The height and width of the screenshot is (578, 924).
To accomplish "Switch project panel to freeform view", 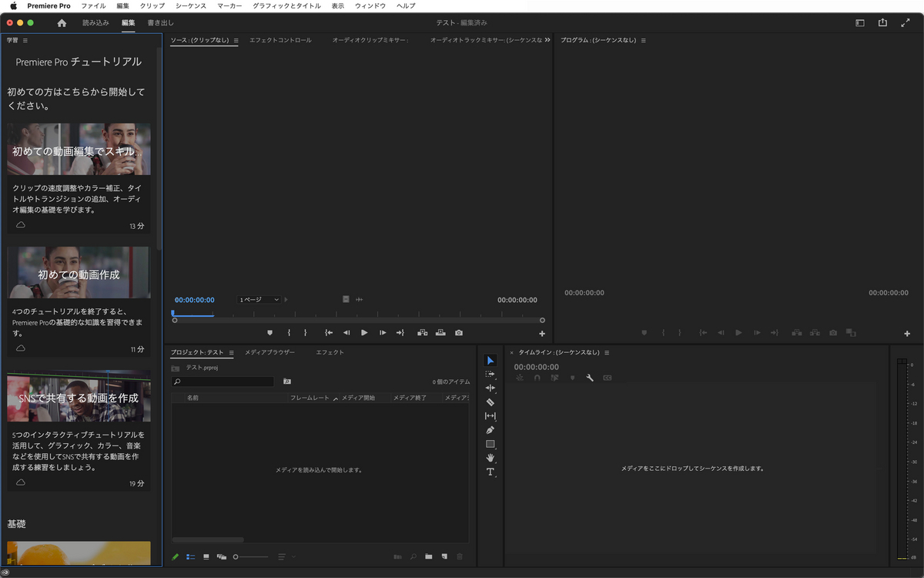I will click(x=222, y=556).
